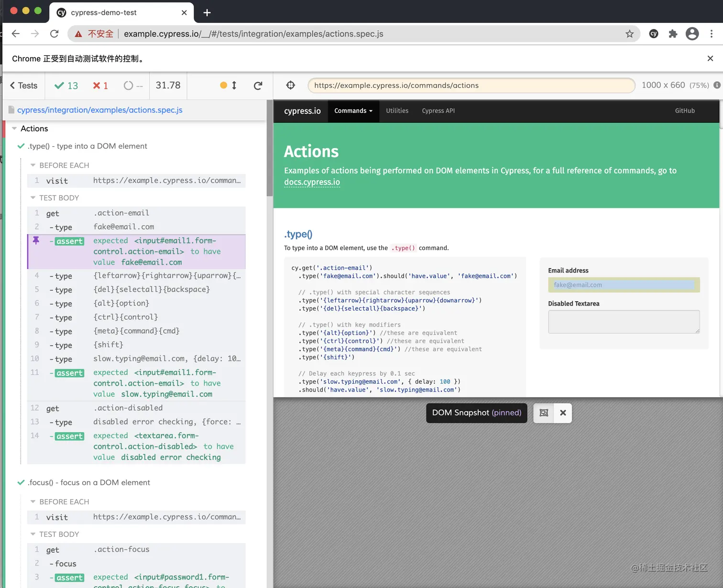Select the type {meta}{command}{cmd} command
The height and width of the screenshot is (588, 723).
(136, 331)
